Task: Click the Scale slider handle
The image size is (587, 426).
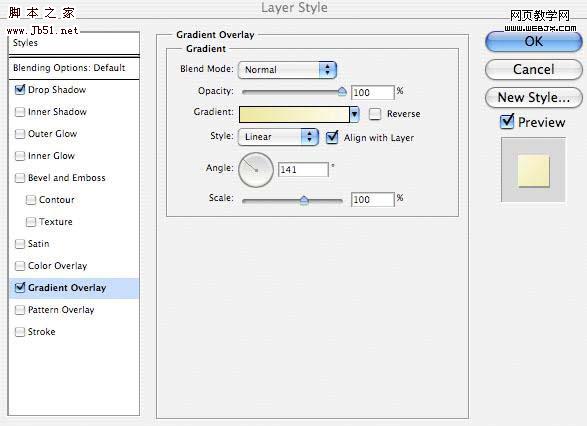Action: click(x=304, y=201)
